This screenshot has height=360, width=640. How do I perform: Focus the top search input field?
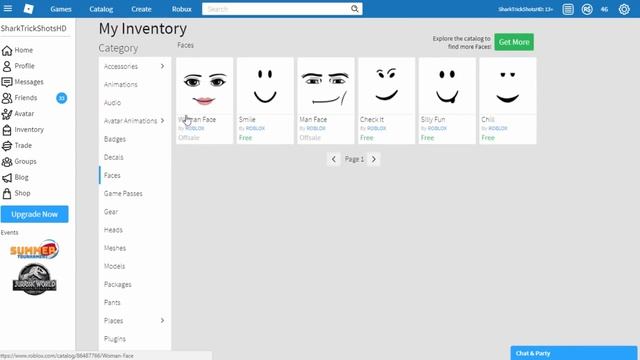pos(276,9)
